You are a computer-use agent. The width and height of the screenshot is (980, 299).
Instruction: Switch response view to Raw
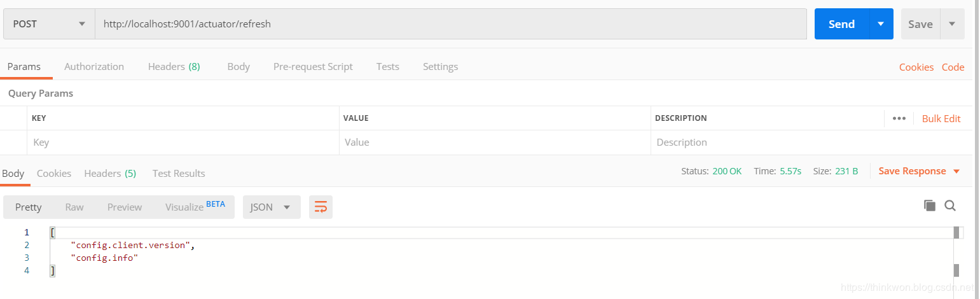pos(74,207)
